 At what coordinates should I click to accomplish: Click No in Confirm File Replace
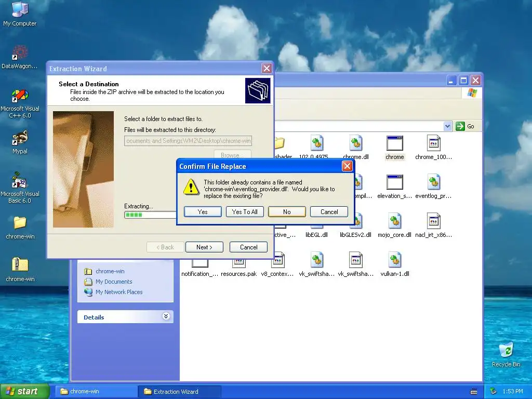click(287, 212)
